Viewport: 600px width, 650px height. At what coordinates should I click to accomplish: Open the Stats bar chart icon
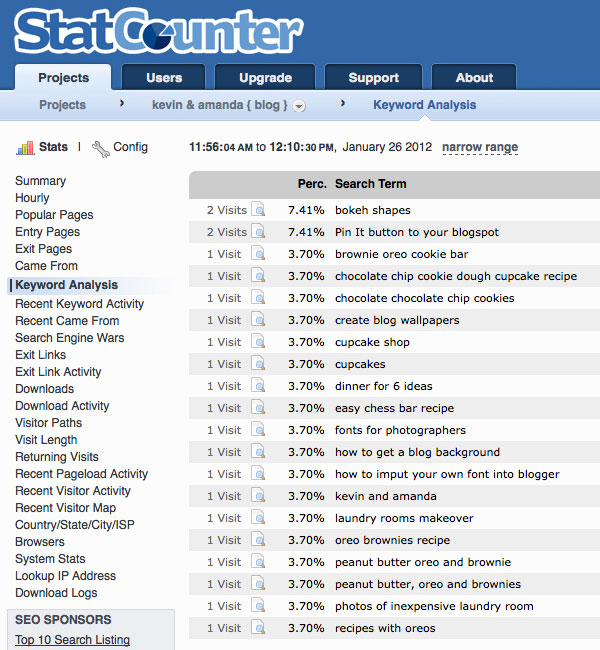pyautogui.click(x=25, y=148)
